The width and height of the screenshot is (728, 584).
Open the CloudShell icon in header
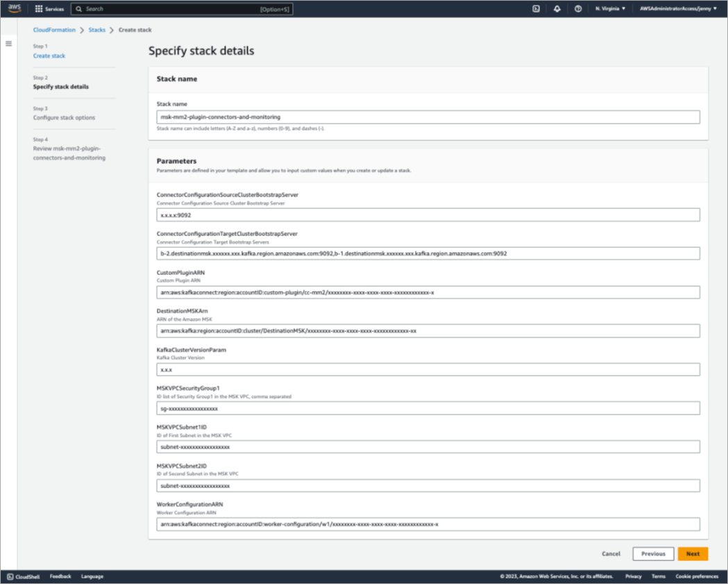click(x=536, y=9)
